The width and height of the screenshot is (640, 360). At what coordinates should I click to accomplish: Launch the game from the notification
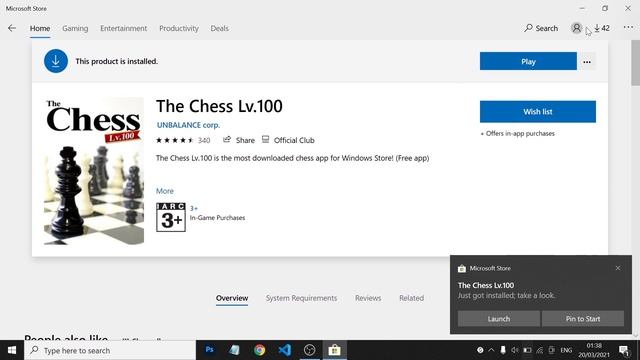(x=499, y=319)
